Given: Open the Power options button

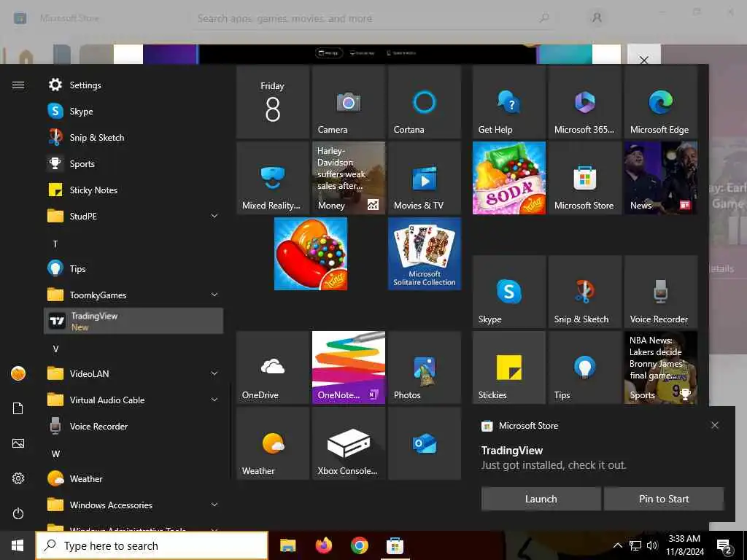Looking at the screenshot, I should [x=18, y=513].
